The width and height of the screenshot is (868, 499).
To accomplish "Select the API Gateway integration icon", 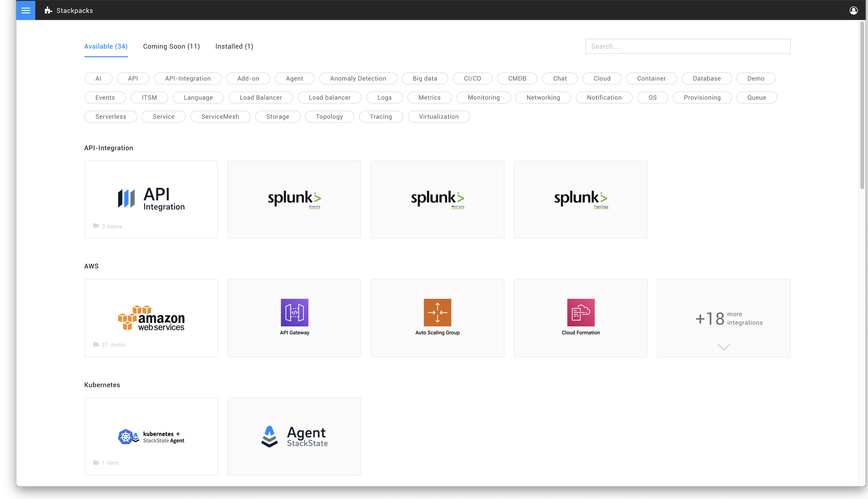I will coord(294,312).
